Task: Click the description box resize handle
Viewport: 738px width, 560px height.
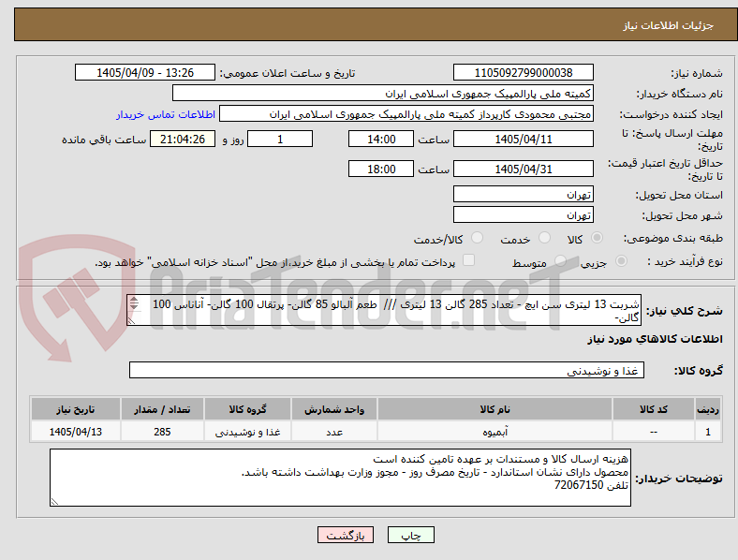Action: click(131, 321)
